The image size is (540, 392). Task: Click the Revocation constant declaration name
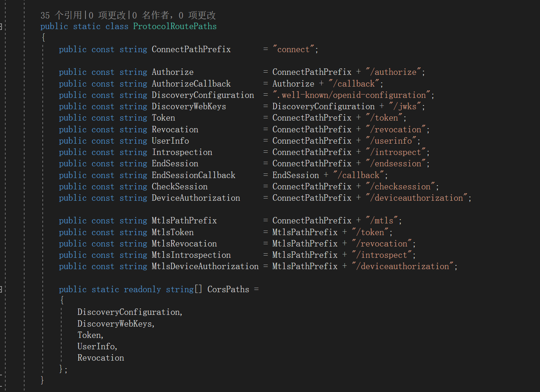pyautogui.click(x=175, y=130)
